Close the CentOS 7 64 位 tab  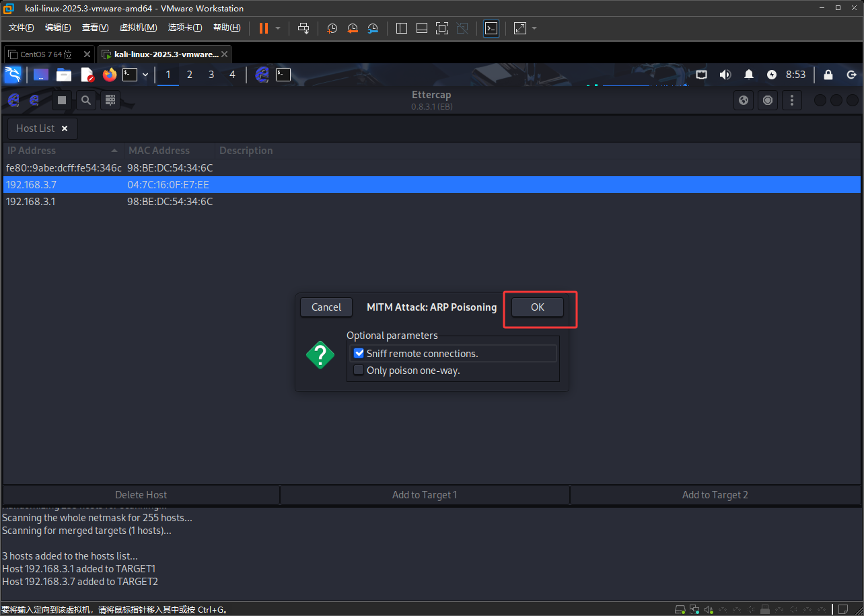point(87,54)
